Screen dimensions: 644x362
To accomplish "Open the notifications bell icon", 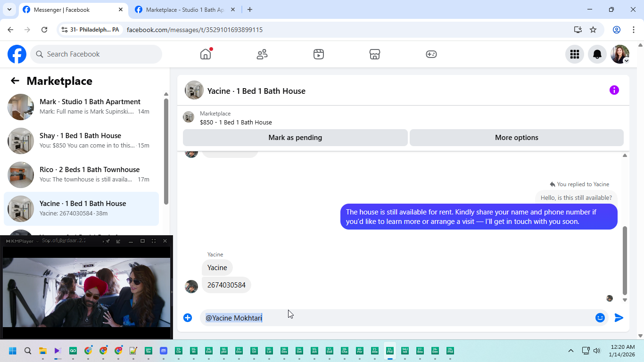I will coord(597,54).
